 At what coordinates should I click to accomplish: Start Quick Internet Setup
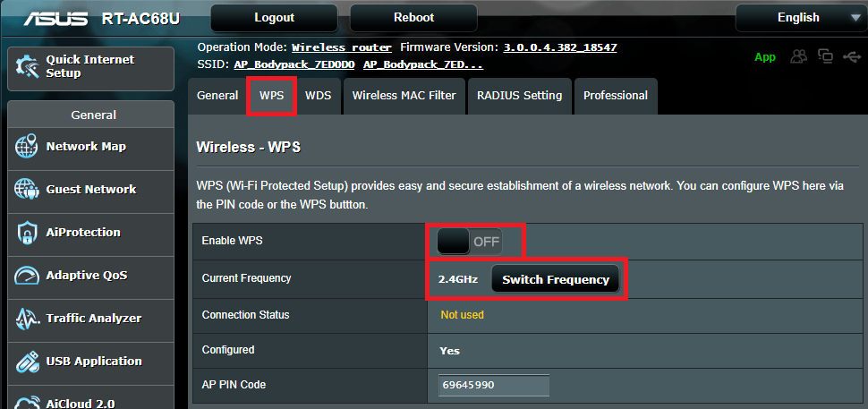point(90,67)
